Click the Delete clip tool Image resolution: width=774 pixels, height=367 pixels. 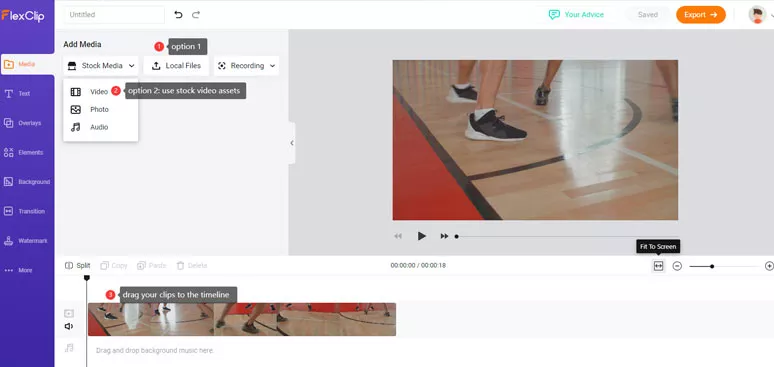coord(192,266)
